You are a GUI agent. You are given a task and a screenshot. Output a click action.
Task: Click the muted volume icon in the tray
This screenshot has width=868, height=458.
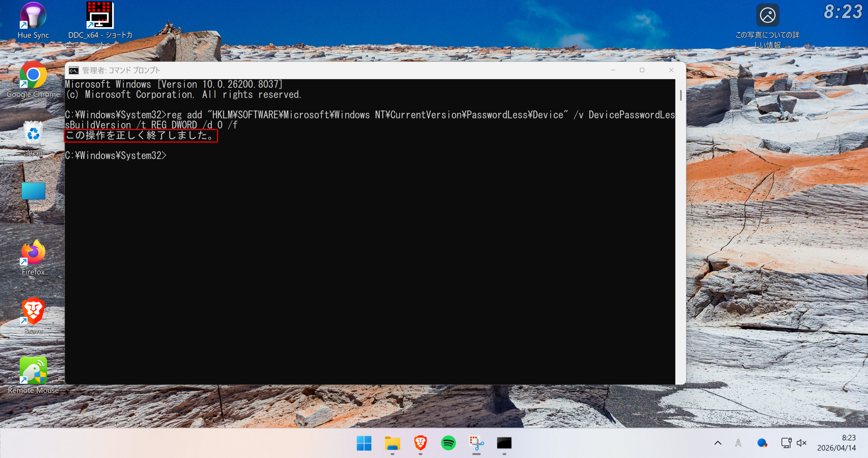pyautogui.click(x=802, y=443)
